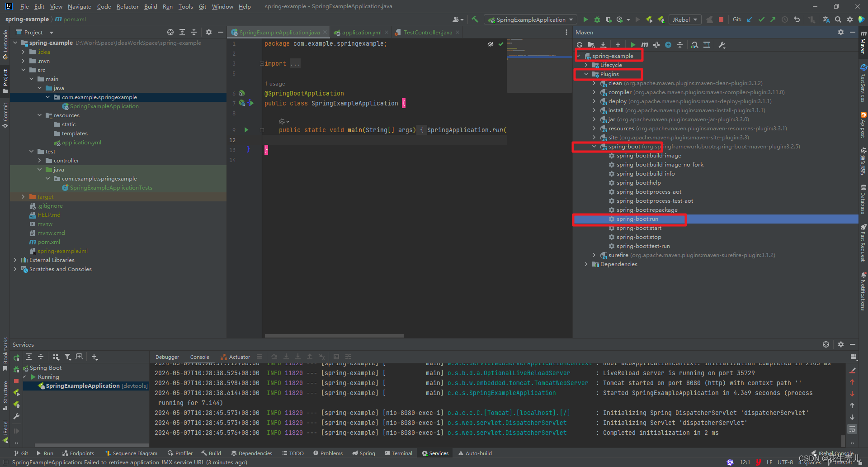This screenshot has width=868, height=467.
Task: Expand External Libraries in Project tree
Action: click(15, 260)
